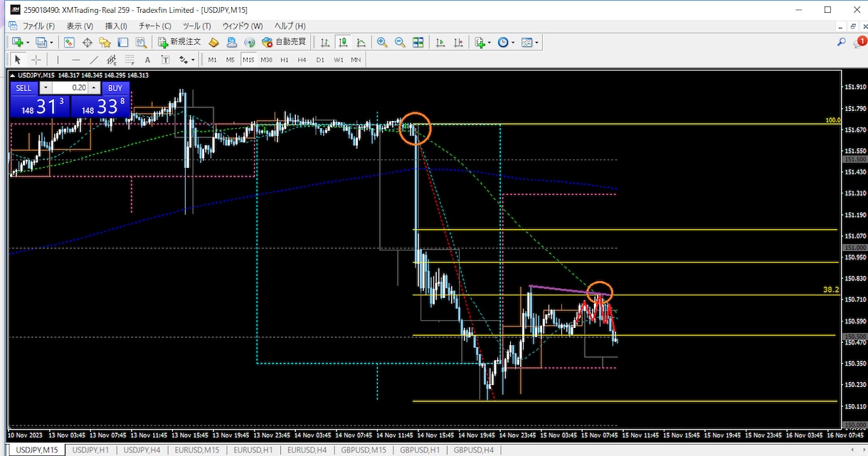Toggle chart shift icon
Image resolution: width=868 pixels, height=456 pixels.
click(458, 43)
